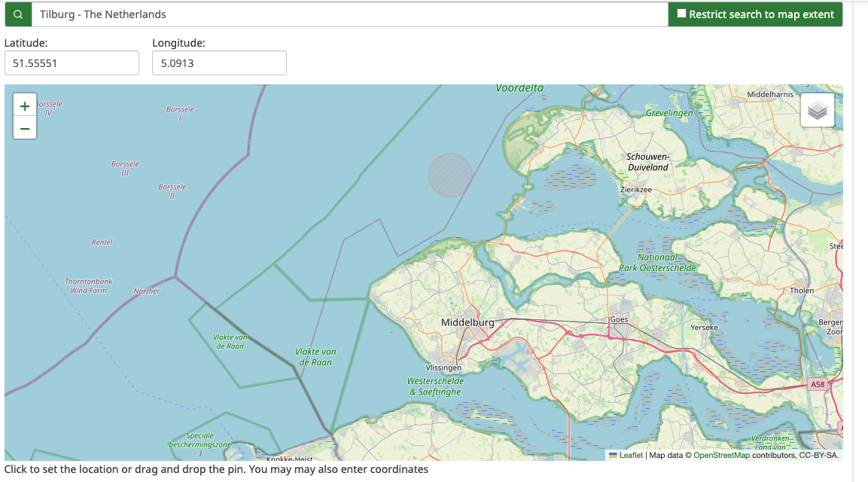Viewport: 868px width, 482px height.
Task: Zoom in with the plus button
Action: tap(25, 106)
